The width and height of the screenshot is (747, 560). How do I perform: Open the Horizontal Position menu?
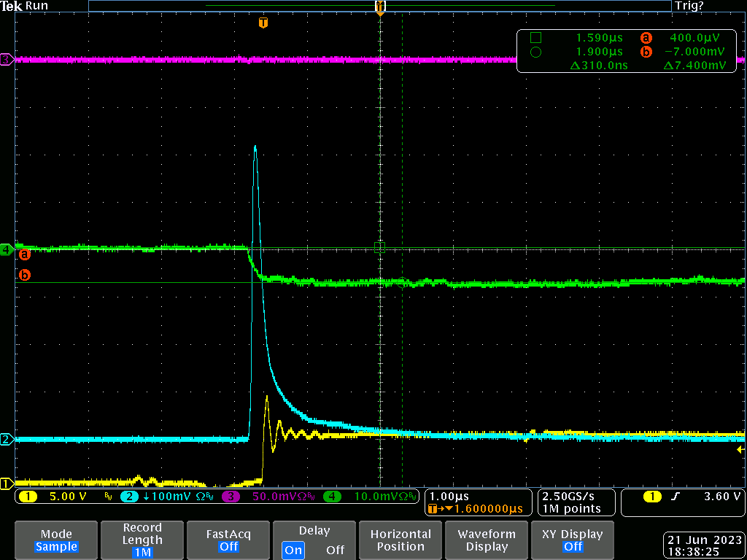coord(400,540)
